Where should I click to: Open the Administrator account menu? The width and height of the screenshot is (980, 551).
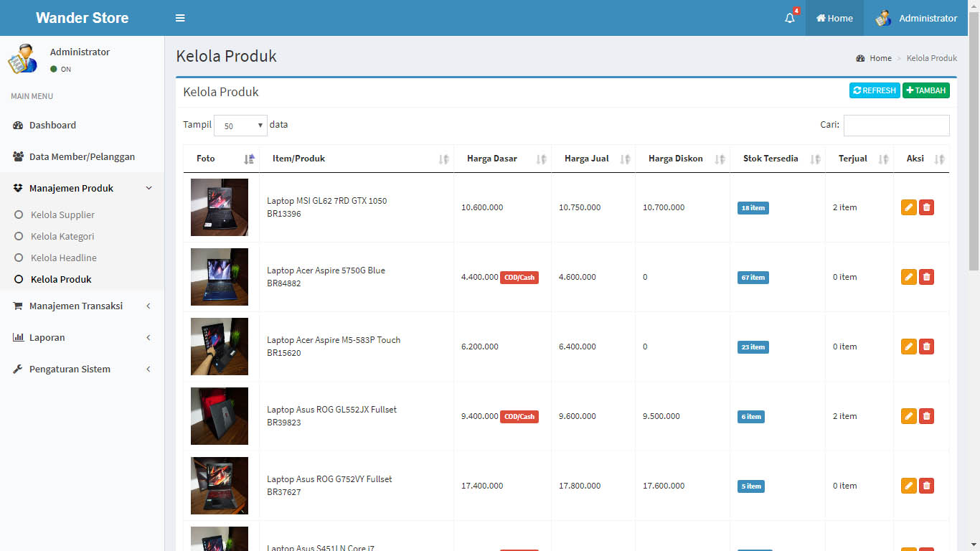pyautogui.click(x=916, y=18)
